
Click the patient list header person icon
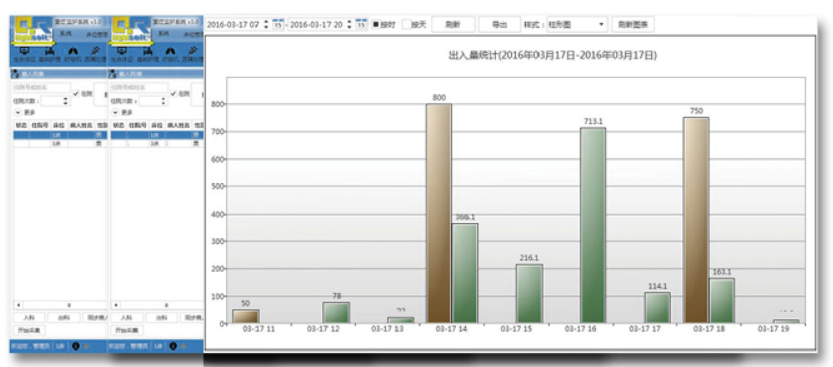[x=15, y=74]
